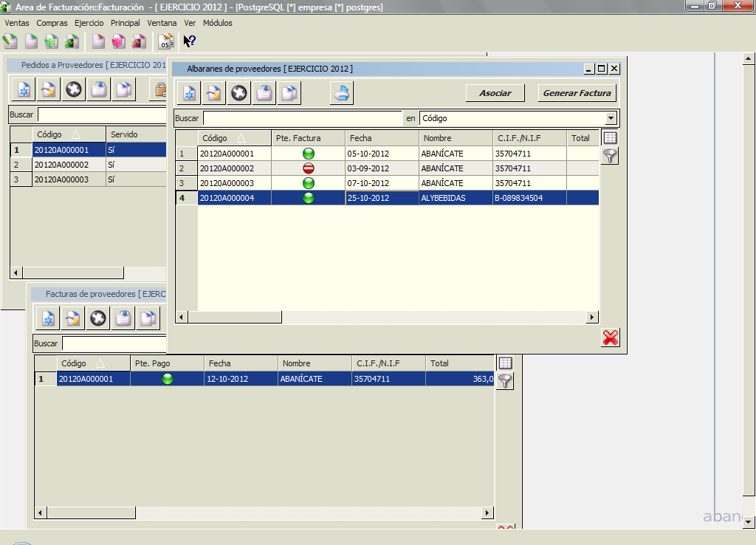Click factura 20120A000001 dated 12-10-2012

pyautogui.click(x=264, y=379)
